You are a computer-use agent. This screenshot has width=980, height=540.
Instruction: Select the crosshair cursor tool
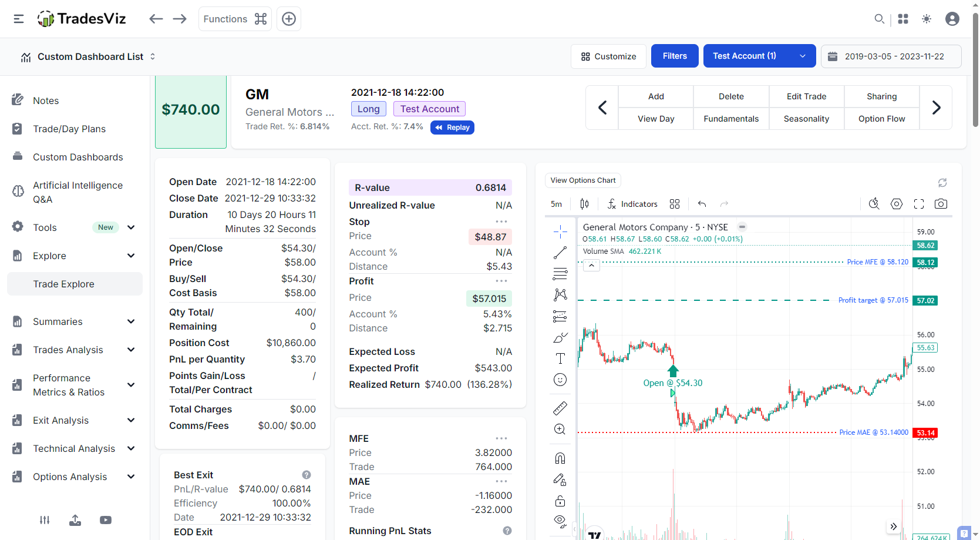tap(560, 232)
